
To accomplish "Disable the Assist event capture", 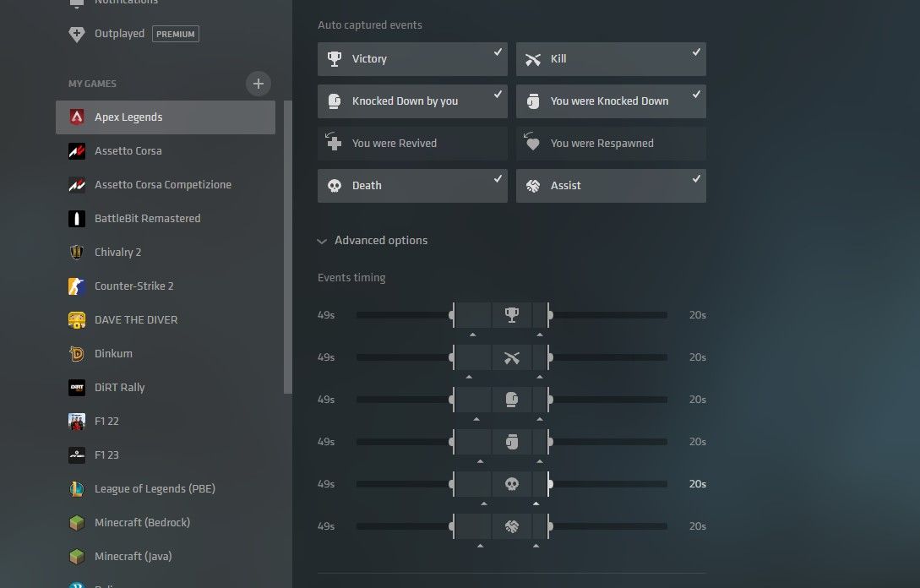I will pos(610,185).
